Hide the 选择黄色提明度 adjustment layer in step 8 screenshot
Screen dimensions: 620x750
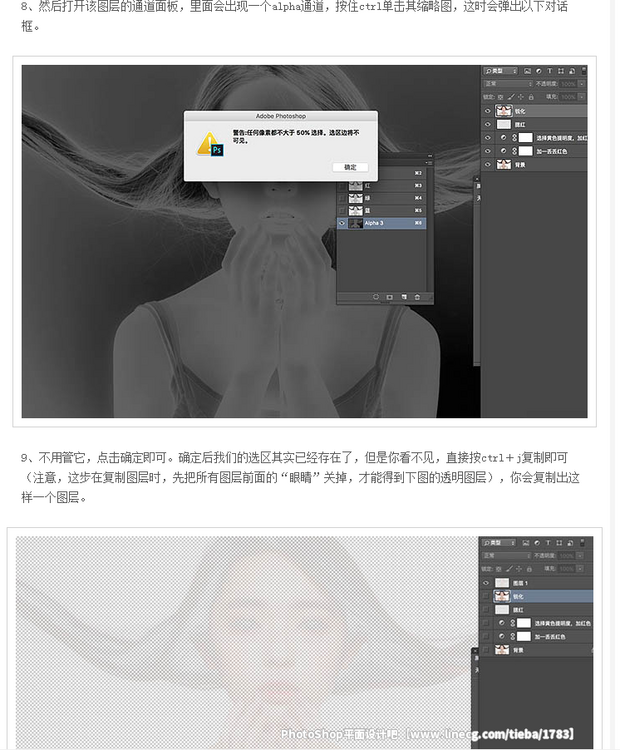(487, 138)
